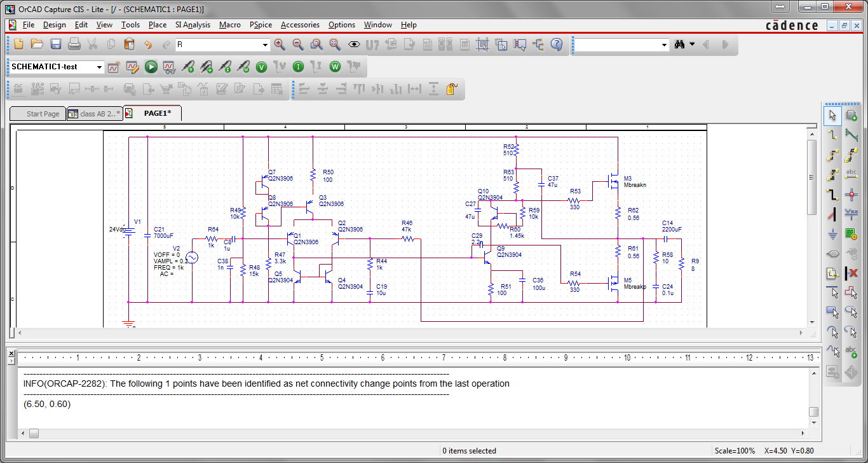
Task: Click the Place Bus tool
Action: point(833,195)
